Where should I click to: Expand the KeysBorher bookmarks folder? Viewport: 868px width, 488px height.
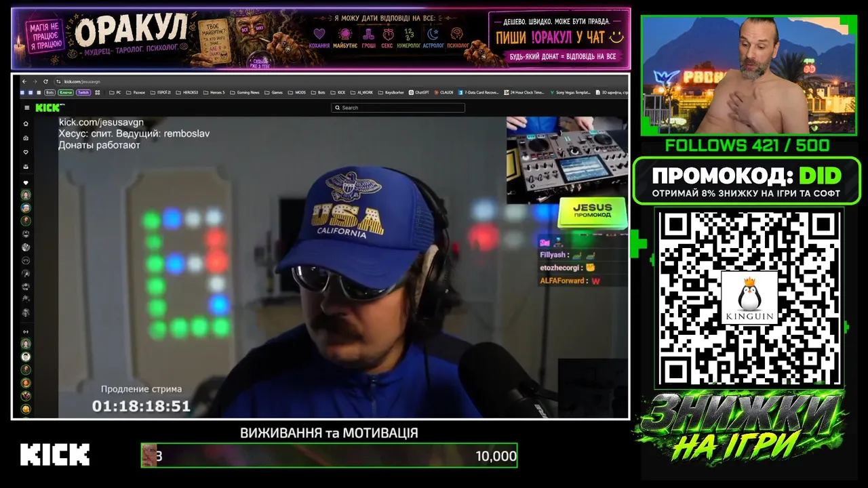[391, 92]
